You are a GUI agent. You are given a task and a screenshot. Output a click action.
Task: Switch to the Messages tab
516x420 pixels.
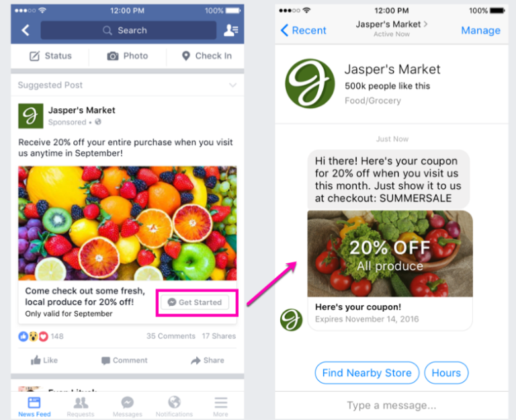click(128, 407)
